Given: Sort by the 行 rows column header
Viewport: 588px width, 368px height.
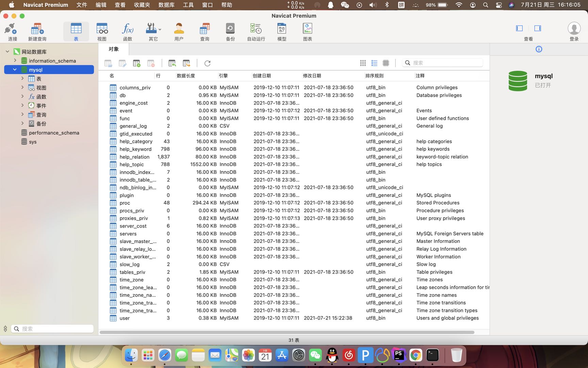Looking at the screenshot, I should pyautogui.click(x=158, y=76).
